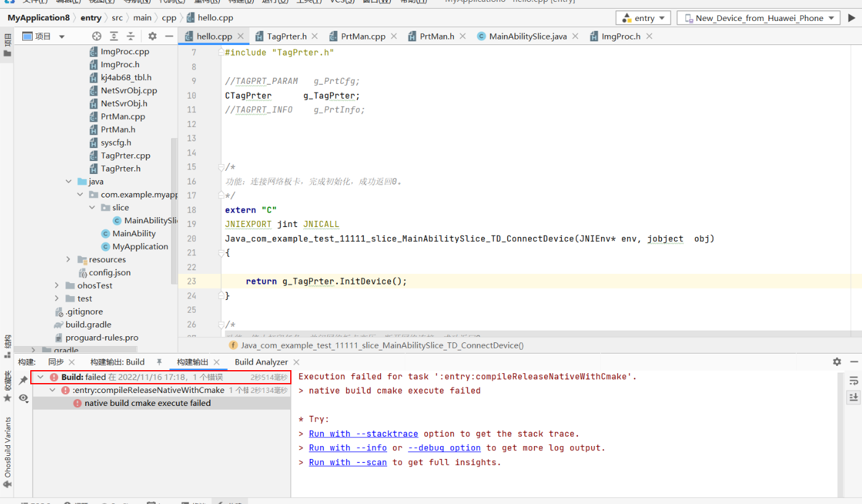Toggle soft-wrap in build output console
The height and width of the screenshot is (504, 862).
[x=853, y=381]
